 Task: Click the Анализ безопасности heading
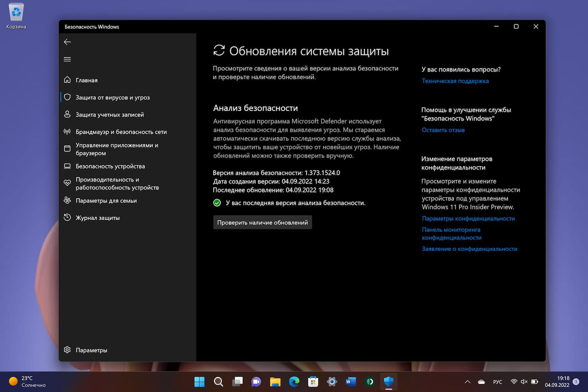256,108
